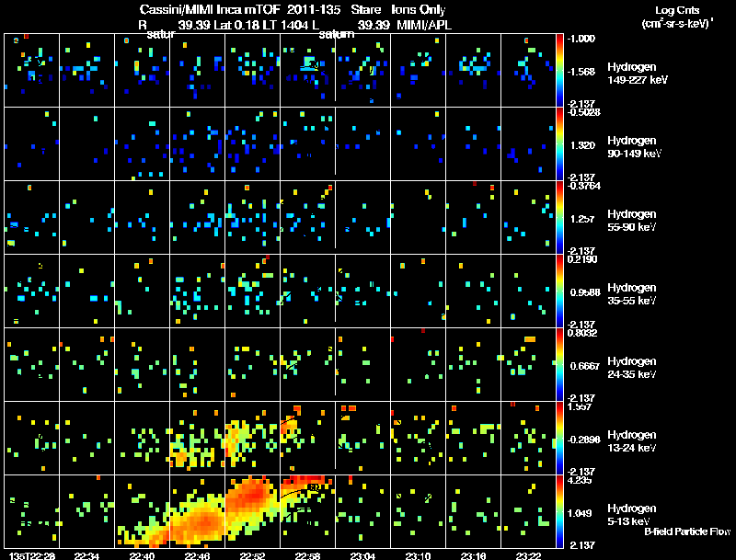Select the 35-55 keV panel at 22:46
The image size is (736, 560).
point(197,291)
